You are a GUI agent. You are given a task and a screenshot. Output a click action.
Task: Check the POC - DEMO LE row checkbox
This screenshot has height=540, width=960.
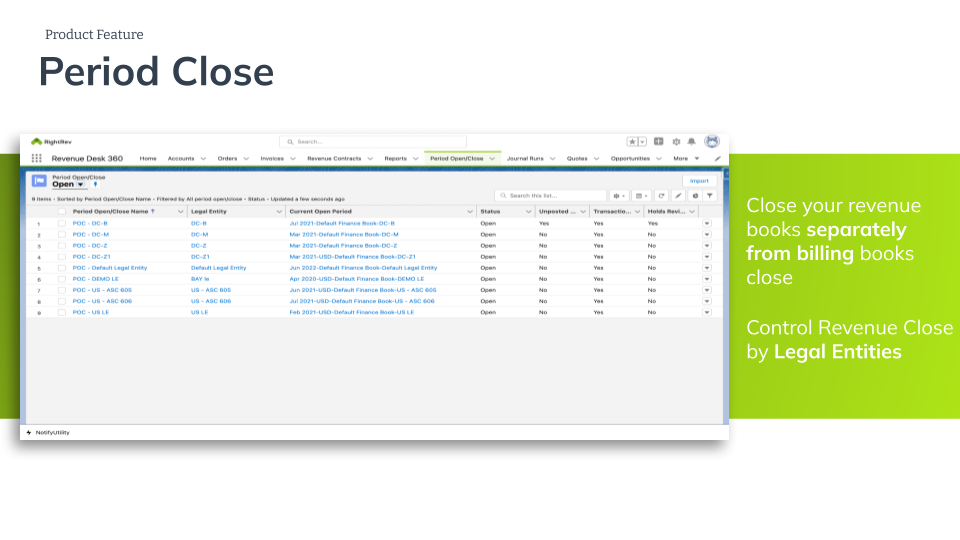62,279
